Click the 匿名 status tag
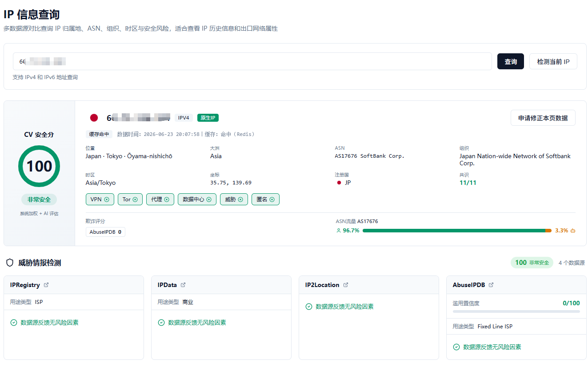Image resolution: width=588 pixels, height=367 pixels. pos(265,199)
